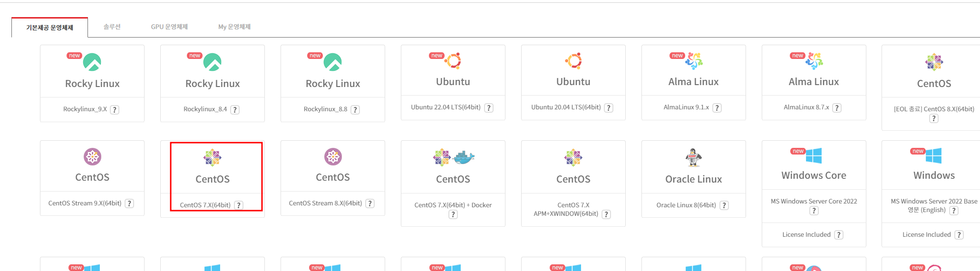Open help icon beside CentOS Stream 9.X(64bit)
Screen dimensions: 980x271
129,203
